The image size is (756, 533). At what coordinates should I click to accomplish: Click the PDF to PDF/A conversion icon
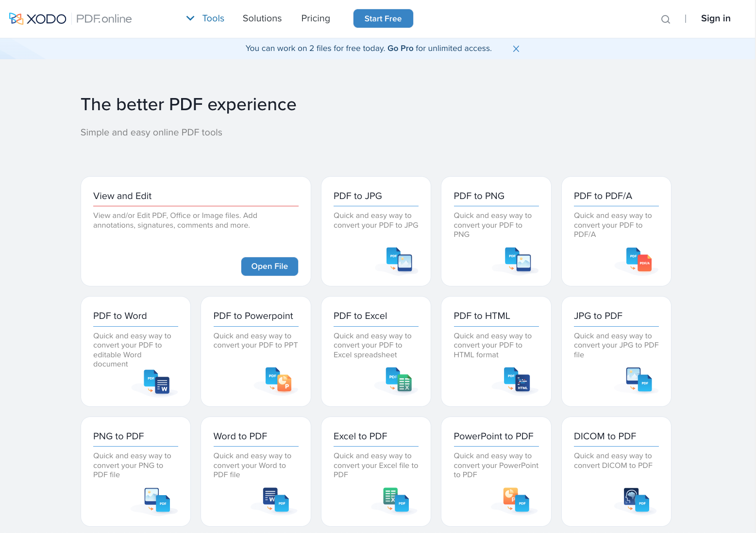[x=639, y=260]
